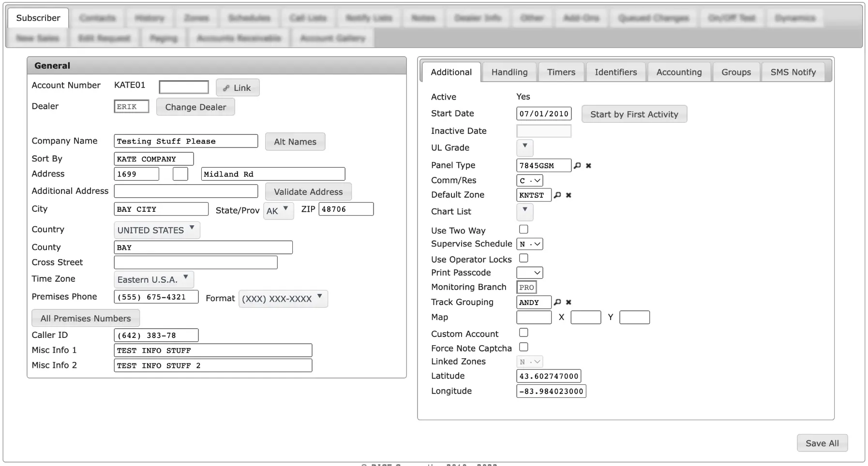
Task: Click the Panel Type text field
Action: [544, 165]
